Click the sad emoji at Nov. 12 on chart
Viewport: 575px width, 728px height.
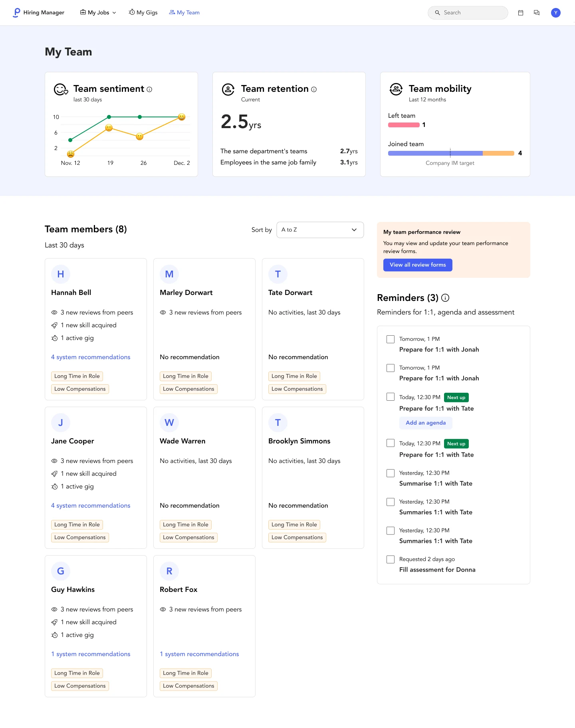coord(71,154)
